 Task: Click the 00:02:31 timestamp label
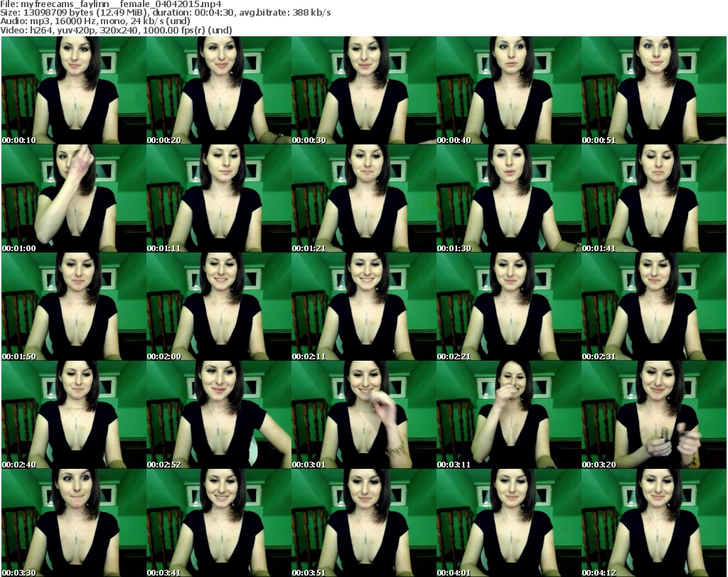tap(599, 356)
